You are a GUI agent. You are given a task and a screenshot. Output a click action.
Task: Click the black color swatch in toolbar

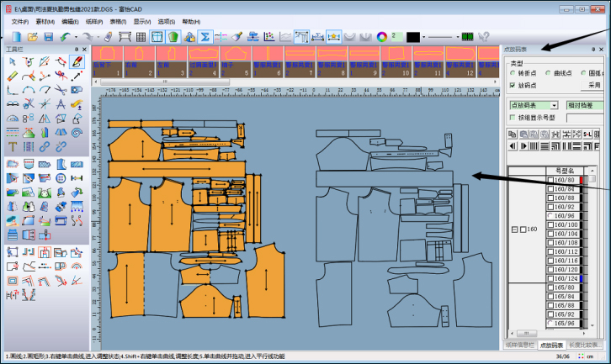(413, 37)
